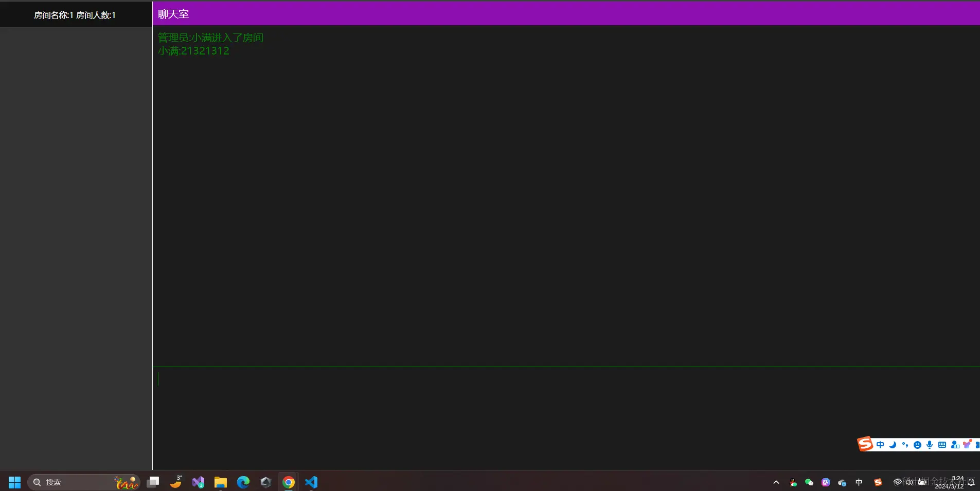Viewport: 980px width, 491px height.
Task: Open the Sogou emoji smiley panel
Action: point(917,445)
